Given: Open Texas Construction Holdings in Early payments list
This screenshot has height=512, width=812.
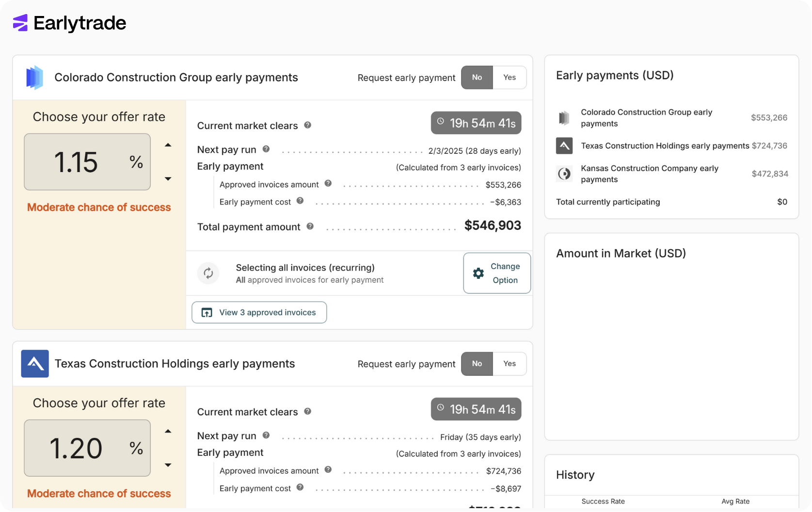Looking at the screenshot, I should coord(665,146).
